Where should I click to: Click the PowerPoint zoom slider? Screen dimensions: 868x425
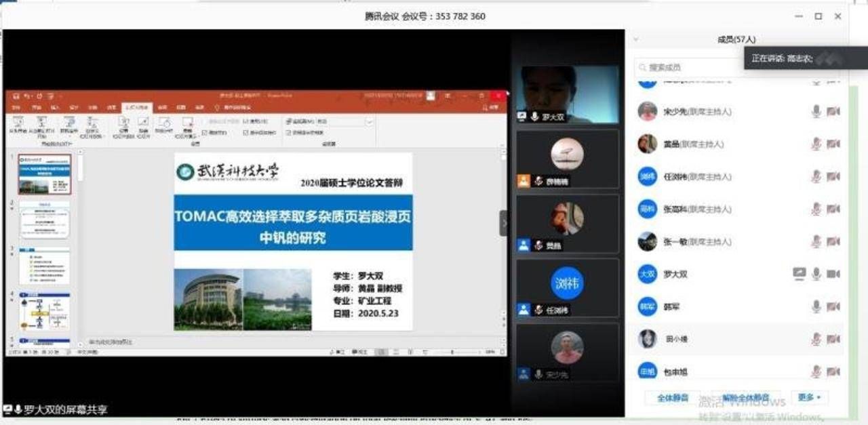(452, 352)
